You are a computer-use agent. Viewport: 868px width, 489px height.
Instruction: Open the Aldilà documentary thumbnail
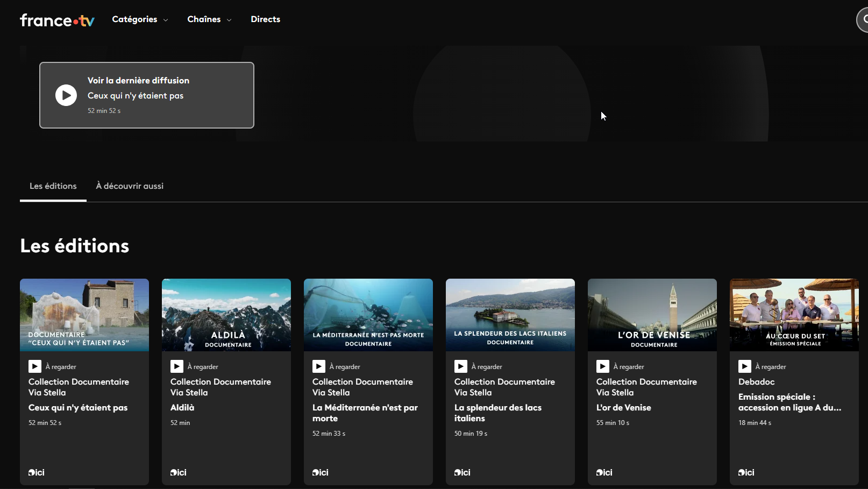point(226,315)
